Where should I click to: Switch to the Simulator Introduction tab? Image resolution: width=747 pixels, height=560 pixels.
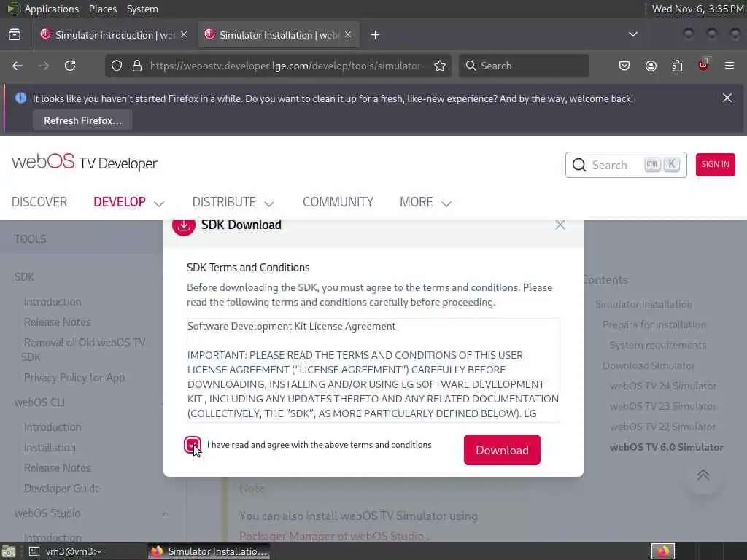pyautogui.click(x=115, y=35)
